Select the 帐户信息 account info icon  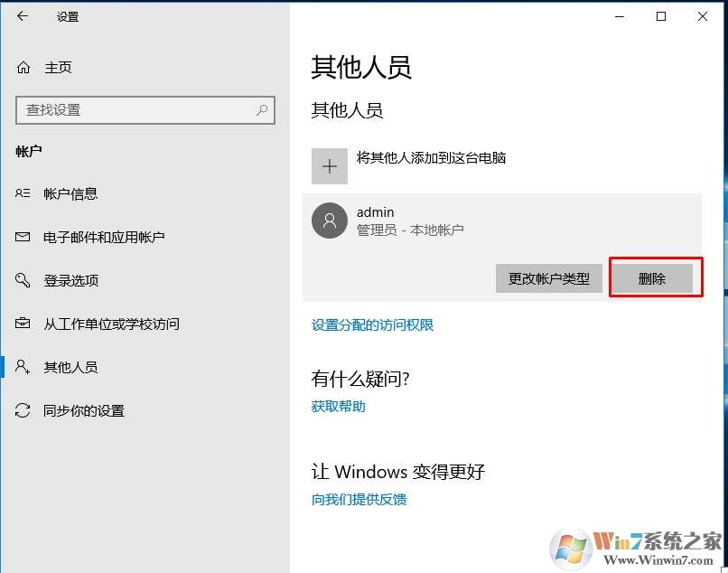(23, 193)
